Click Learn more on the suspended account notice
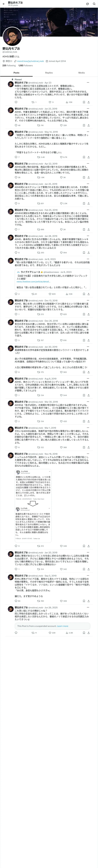98x868 pixels. point(63,626)
